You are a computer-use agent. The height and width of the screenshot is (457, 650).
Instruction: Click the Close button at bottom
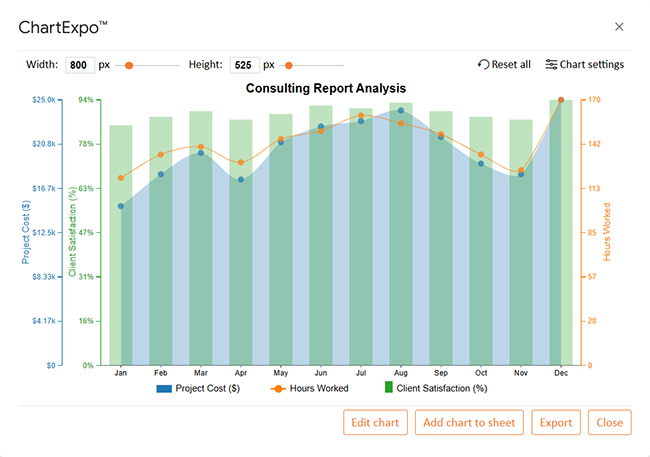point(609,422)
